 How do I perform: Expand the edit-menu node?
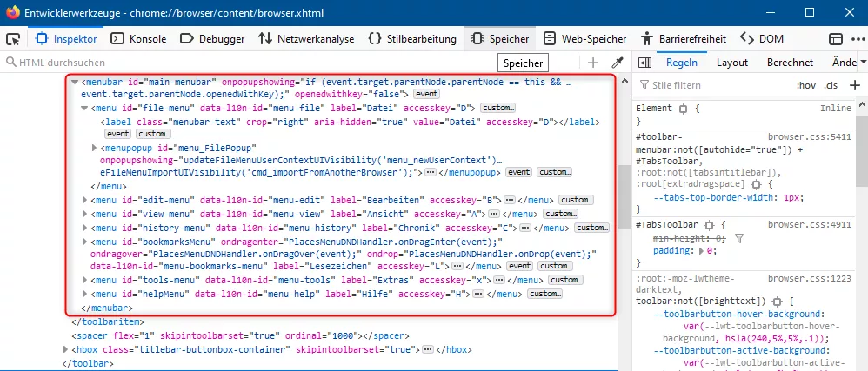pos(84,200)
